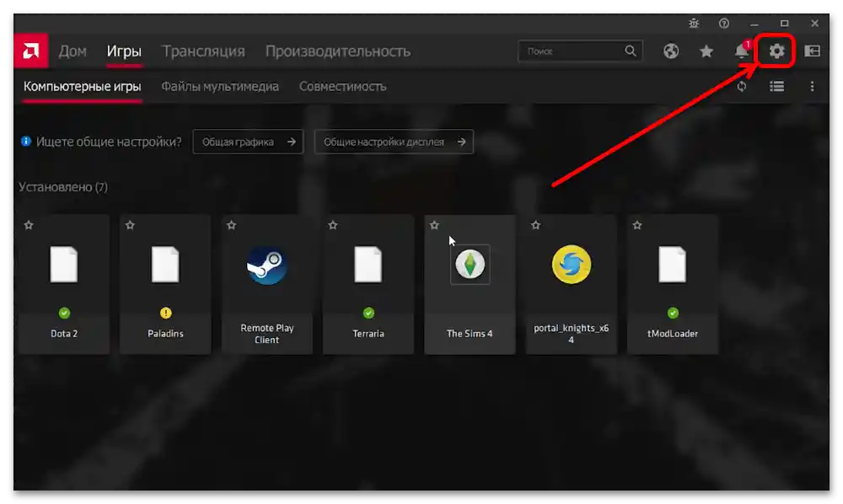
Task: Click the Общая графика button
Action: [249, 142]
